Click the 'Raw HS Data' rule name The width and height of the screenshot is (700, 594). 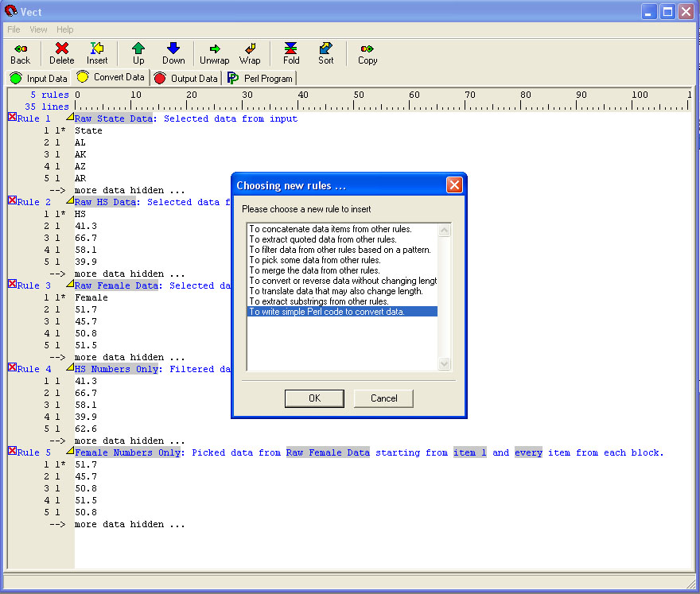105,202
